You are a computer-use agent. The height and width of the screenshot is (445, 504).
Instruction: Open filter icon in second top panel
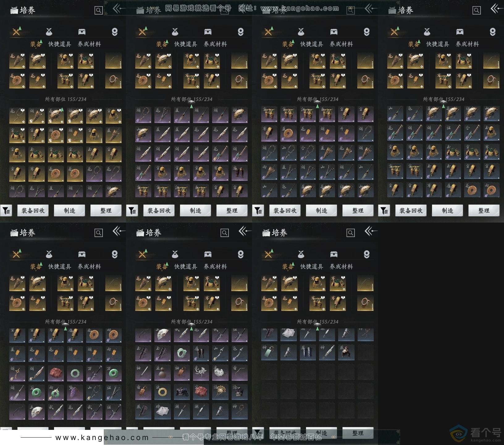click(132, 211)
